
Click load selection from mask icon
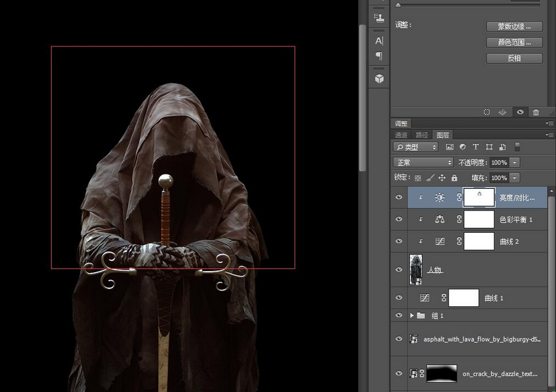tap(487, 112)
